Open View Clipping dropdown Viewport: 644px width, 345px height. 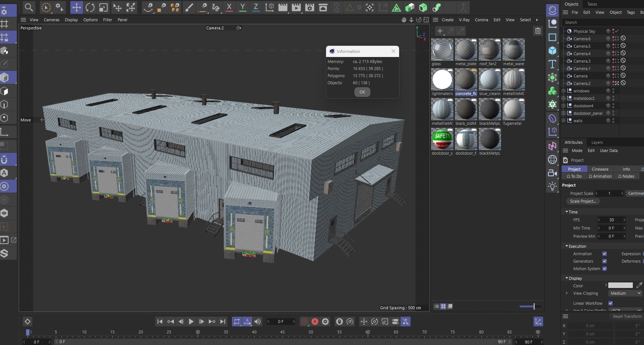click(625, 293)
